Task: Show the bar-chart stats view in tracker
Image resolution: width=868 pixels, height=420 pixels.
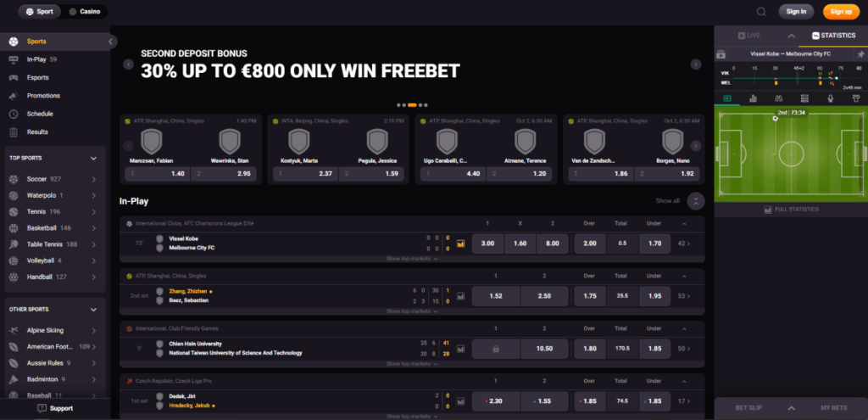Action: click(752, 98)
